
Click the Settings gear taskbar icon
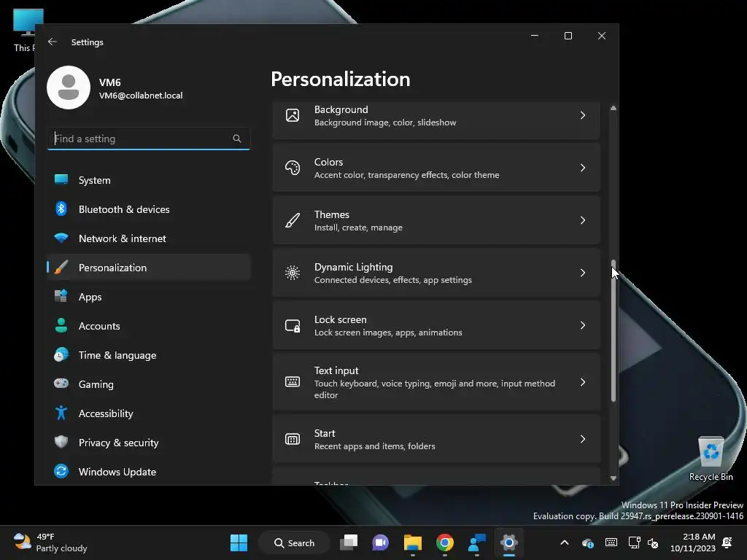tap(508, 542)
